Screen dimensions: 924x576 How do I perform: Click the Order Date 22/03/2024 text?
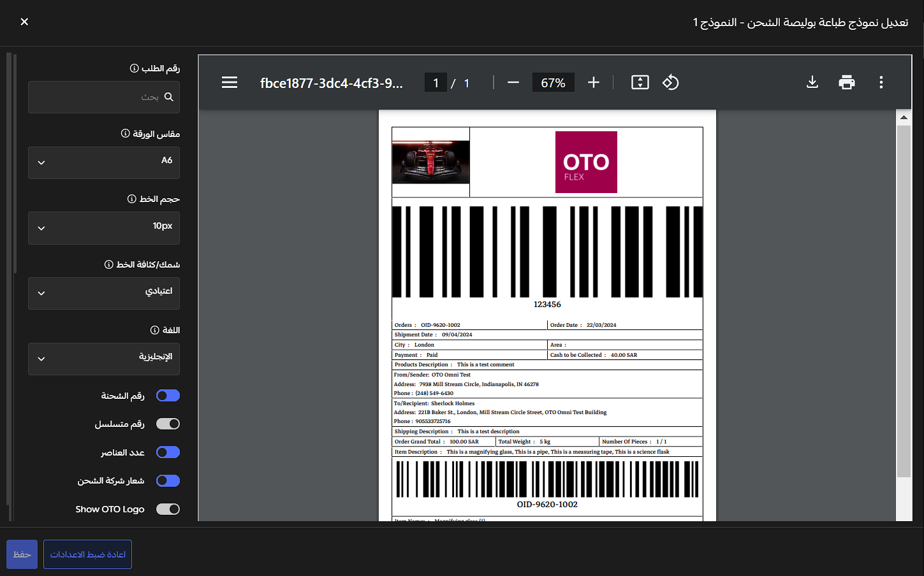pos(583,325)
